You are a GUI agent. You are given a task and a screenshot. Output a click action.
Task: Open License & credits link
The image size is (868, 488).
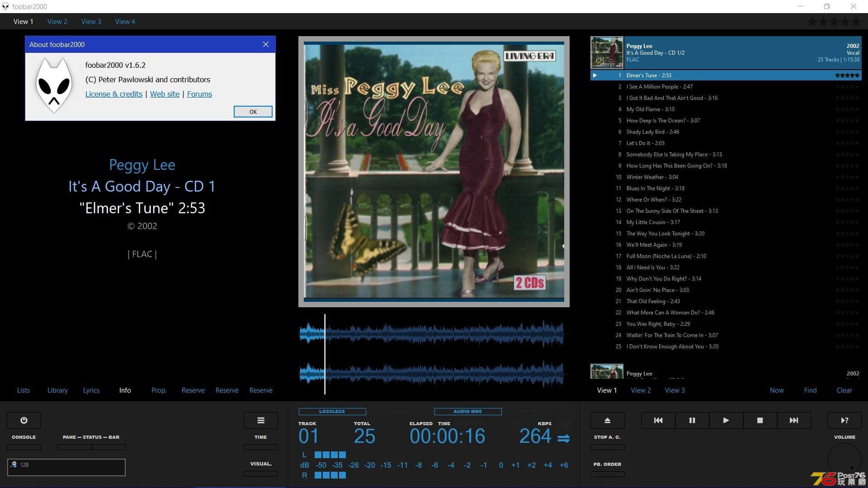(x=114, y=94)
